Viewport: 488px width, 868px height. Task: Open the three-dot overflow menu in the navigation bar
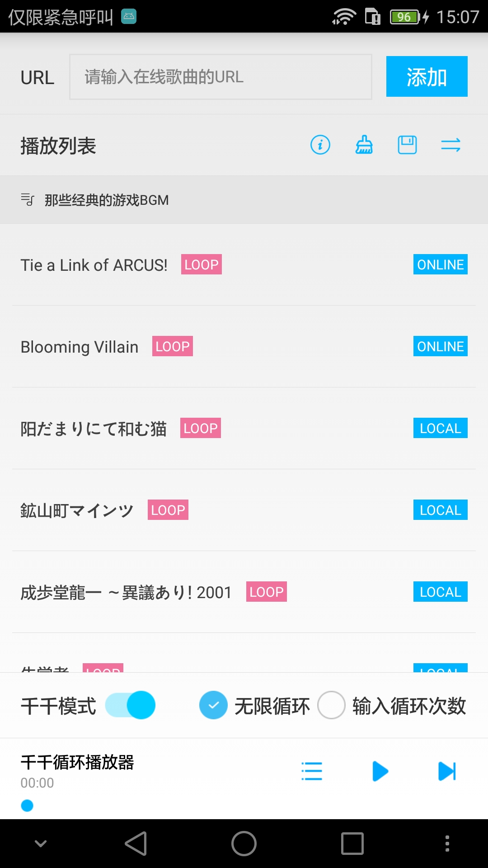click(447, 844)
